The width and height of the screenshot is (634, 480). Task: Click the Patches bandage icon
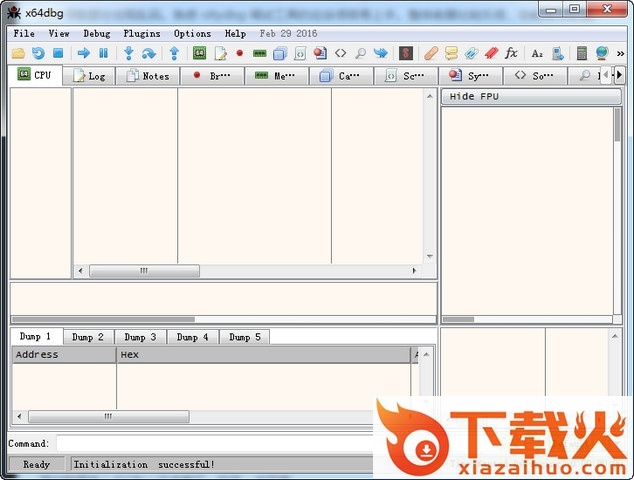431,53
